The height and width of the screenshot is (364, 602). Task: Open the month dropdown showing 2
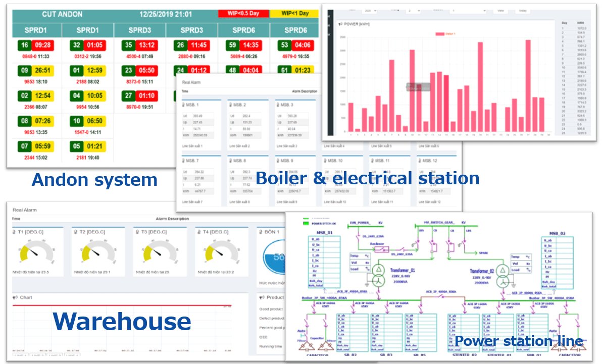[x=414, y=11]
